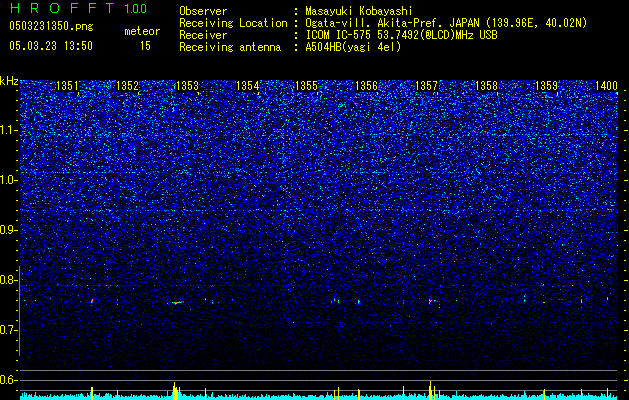This screenshot has height=400, width=629.
Task: Click the 1358 time axis marker
Action: [487, 85]
